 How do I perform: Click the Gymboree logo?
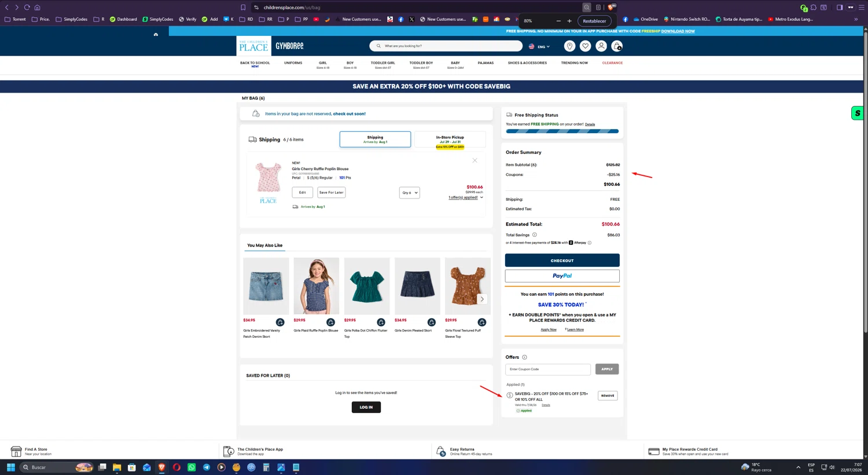coord(289,46)
